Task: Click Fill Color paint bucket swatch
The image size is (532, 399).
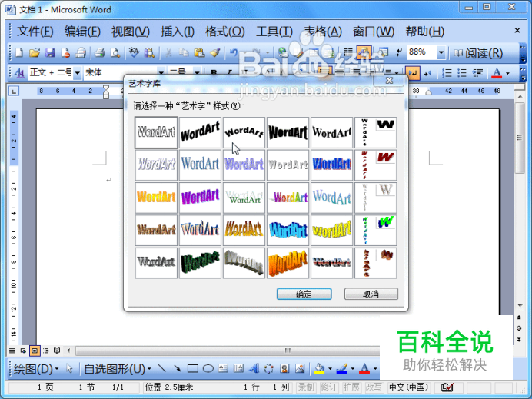Action: click(x=319, y=368)
